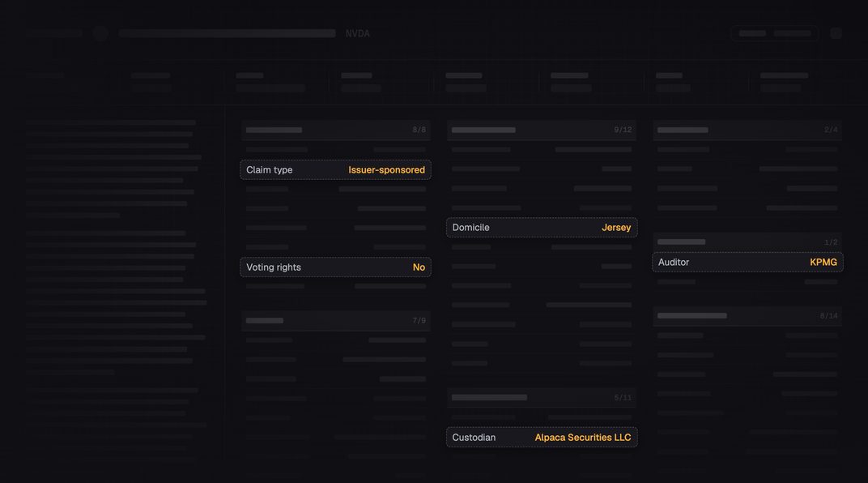Click the 8/8 section count

[419, 130]
